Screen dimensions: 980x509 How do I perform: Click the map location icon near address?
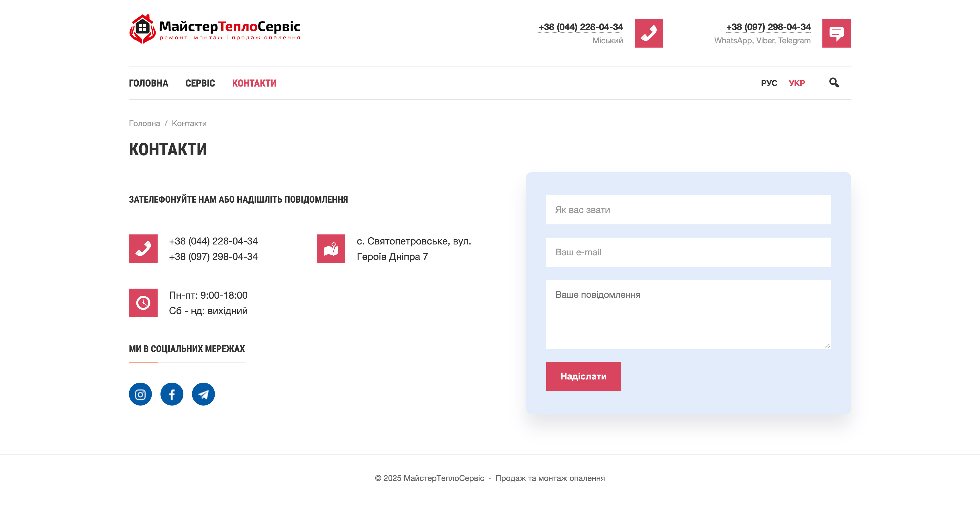pyautogui.click(x=331, y=249)
